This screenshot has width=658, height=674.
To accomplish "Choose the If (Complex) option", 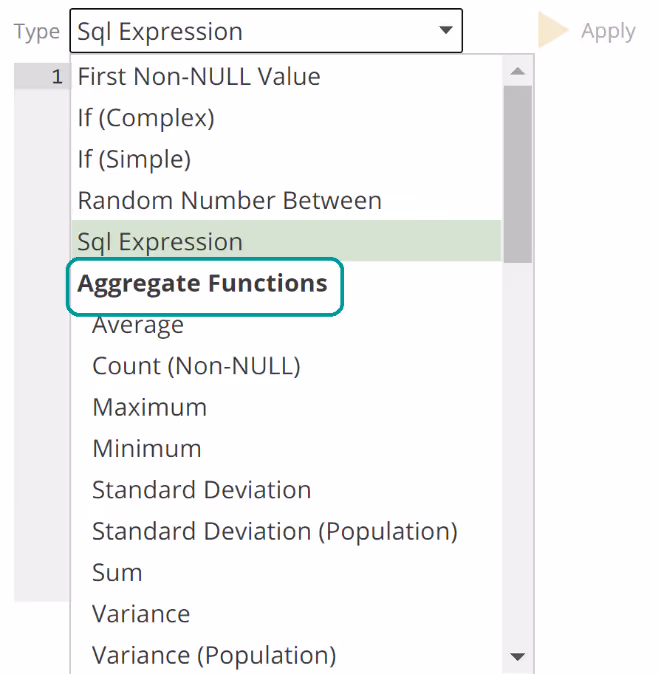I will click(146, 118).
